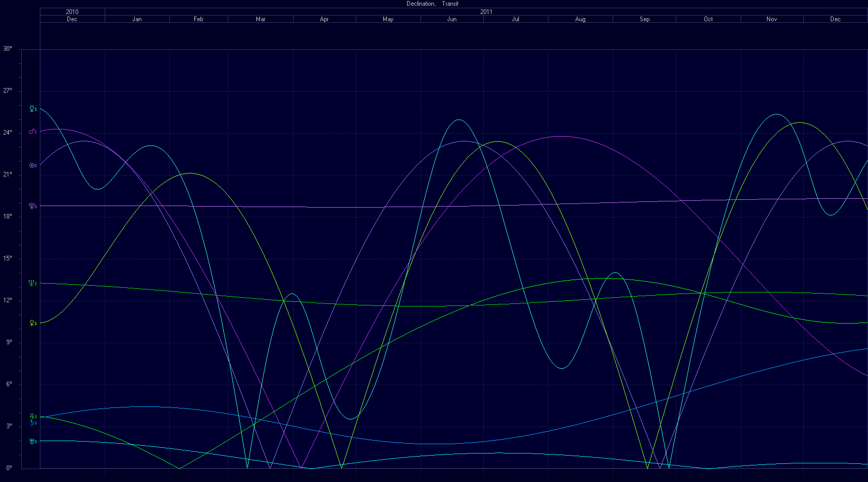Screen dimensions: 868x482
Task: Click the cyan Uranus glyph
Action: (32, 441)
